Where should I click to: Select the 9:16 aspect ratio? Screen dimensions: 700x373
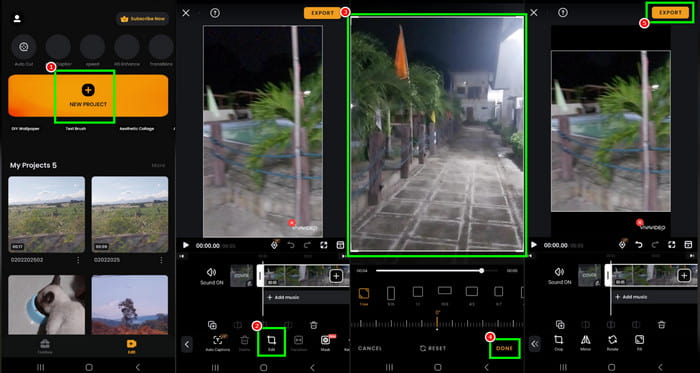pyautogui.click(x=391, y=296)
